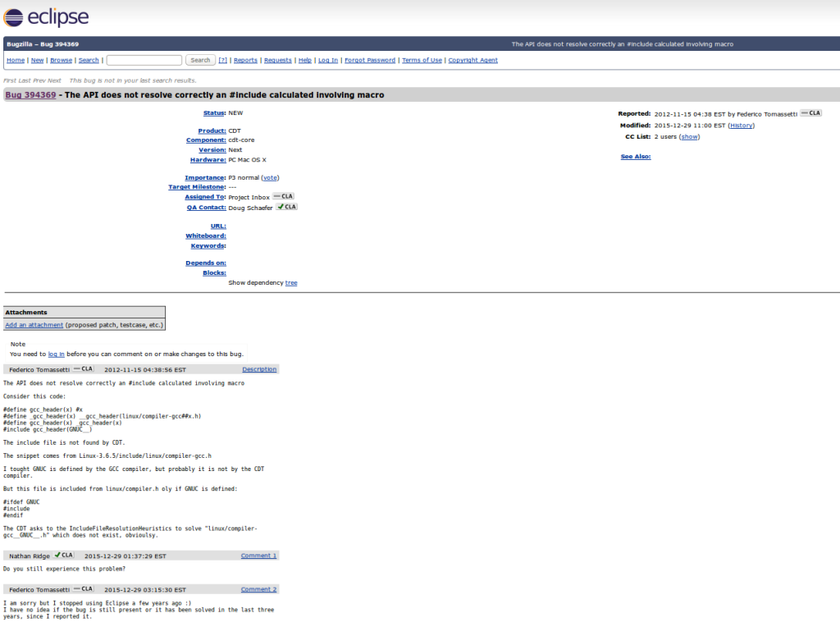Open the Description anchor link
840x627 pixels.
(x=259, y=369)
